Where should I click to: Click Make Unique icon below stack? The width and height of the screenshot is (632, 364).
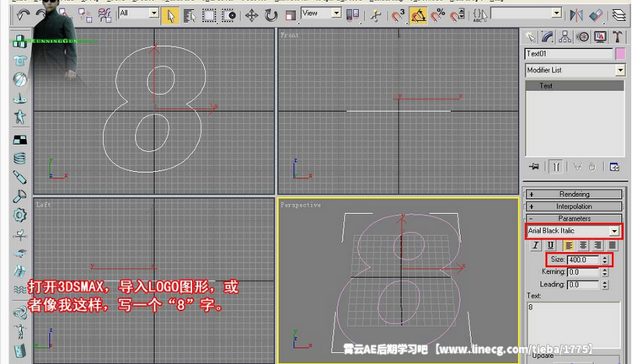[x=577, y=167]
